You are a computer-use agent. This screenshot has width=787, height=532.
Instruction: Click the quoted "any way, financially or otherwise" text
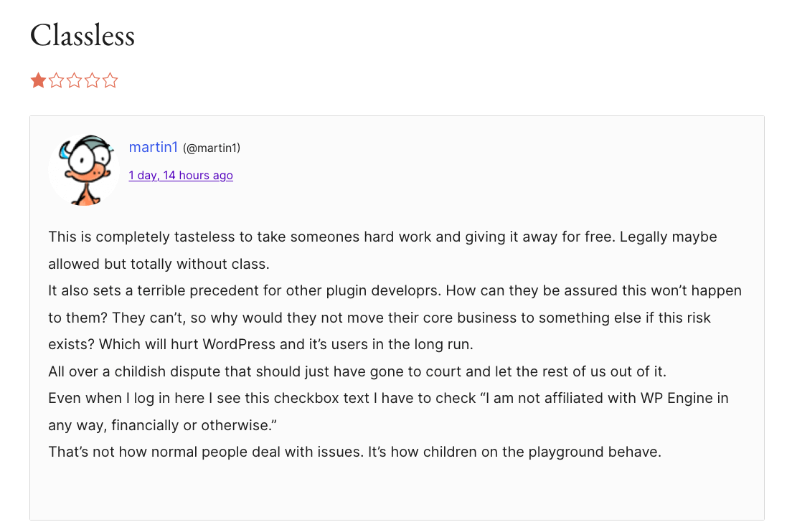coord(163,425)
